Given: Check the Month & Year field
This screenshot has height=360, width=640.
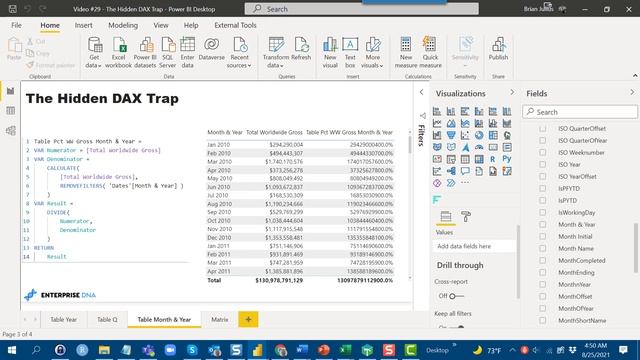Looking at the screenshot, I should pos(542,224).
